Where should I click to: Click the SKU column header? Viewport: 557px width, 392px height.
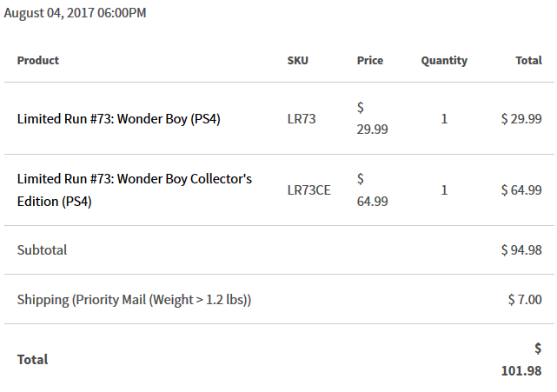click(x=298, y=61)
